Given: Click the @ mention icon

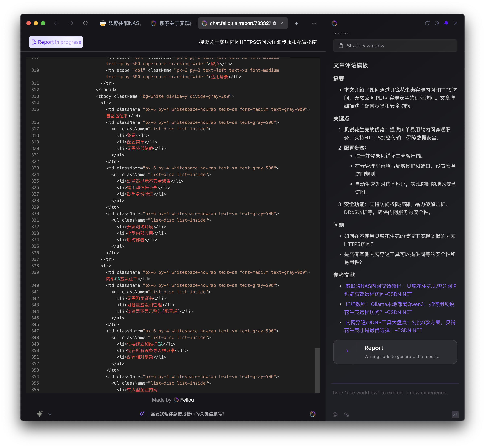Looking at the screenshot, I should [335, 414].
